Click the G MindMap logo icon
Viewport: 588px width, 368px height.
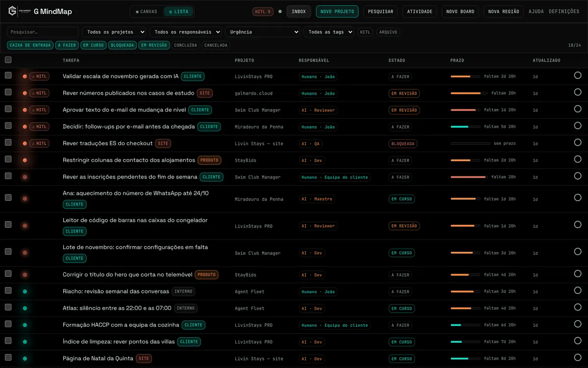12,11
